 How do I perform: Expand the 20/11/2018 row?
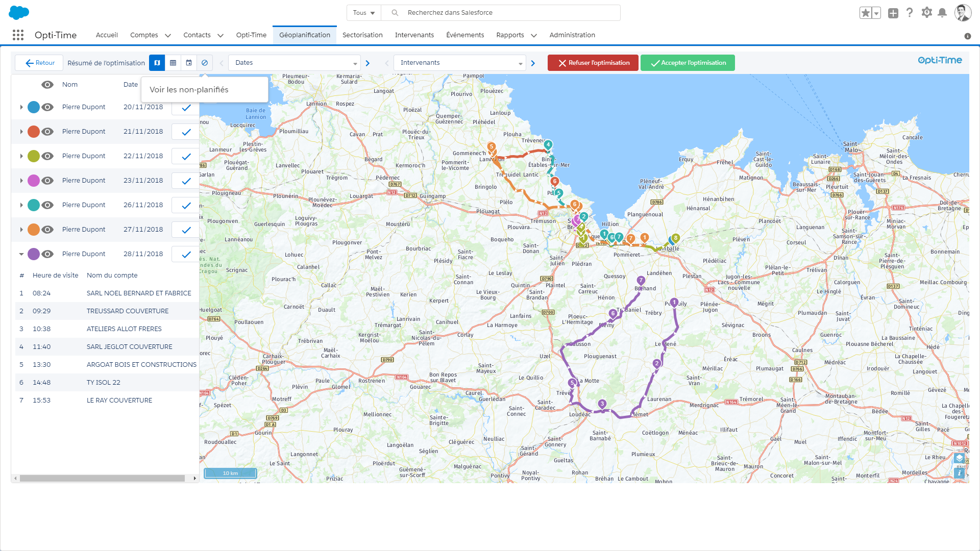click(x=21, y=107)
